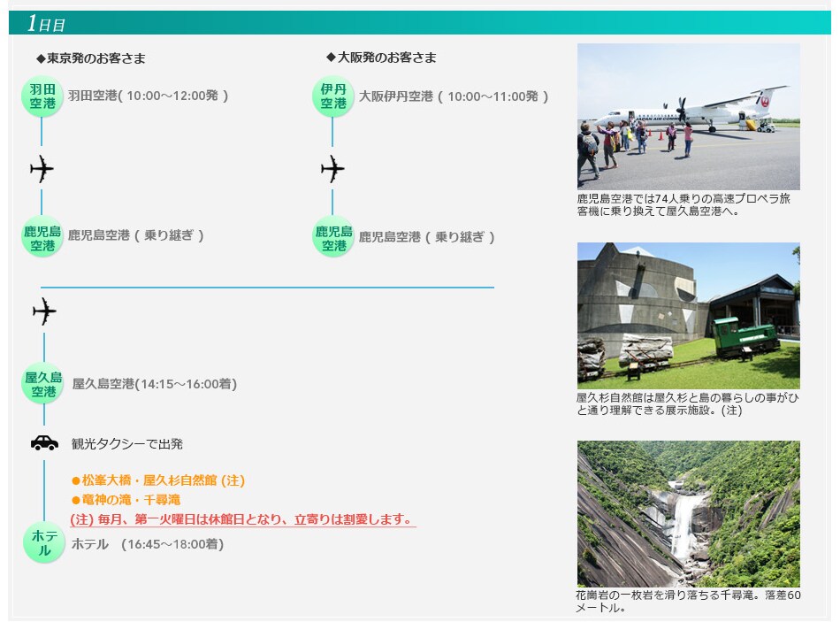Click the airplane icon above 屋久島空港 badge
The image size is (840, 622).
click(43, 311)
